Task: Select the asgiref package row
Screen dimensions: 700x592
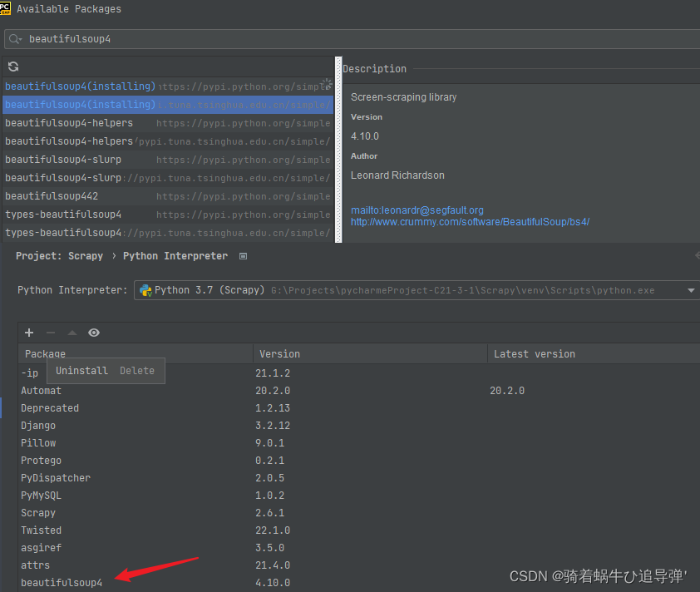Action: [x=359, y=547]
